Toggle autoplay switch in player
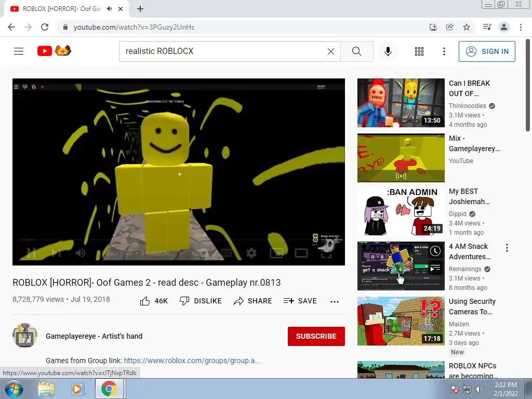Viewport: 532px width, 399px height. coord(203,253)
